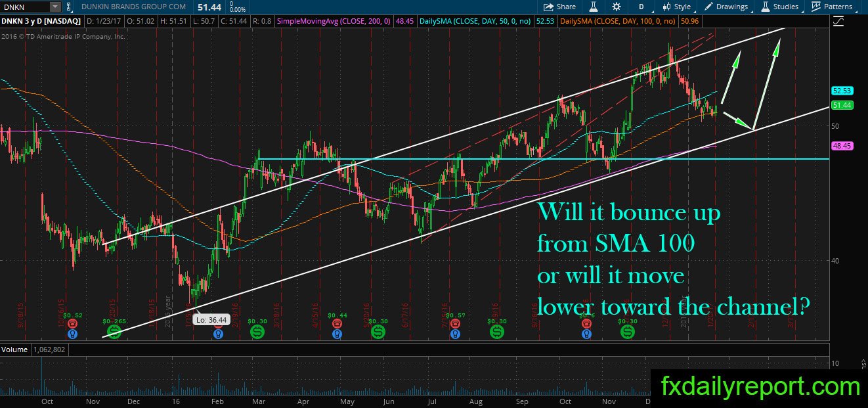Click the DNKN 3 y D [NASDAQ] chart title

click(42, 22)
